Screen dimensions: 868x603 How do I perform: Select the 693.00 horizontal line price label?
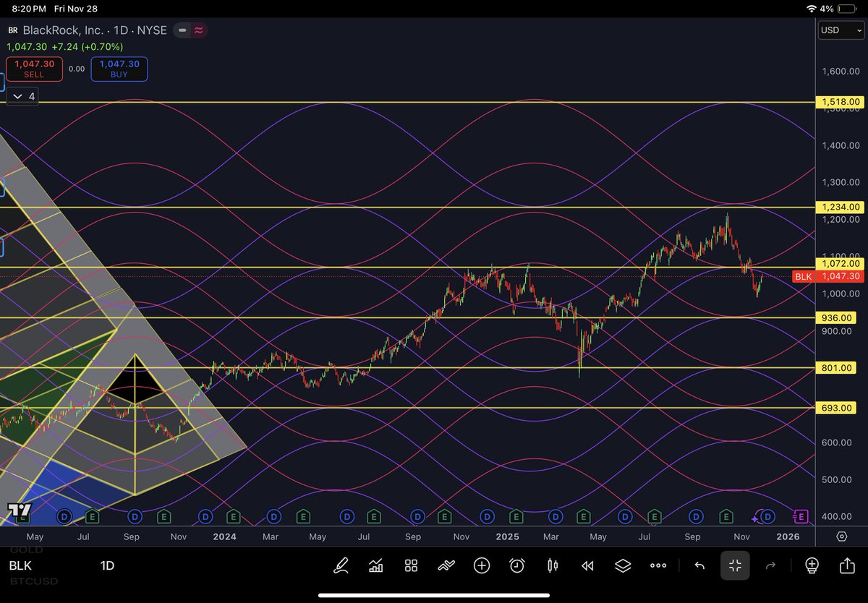(x=835, y=409)
